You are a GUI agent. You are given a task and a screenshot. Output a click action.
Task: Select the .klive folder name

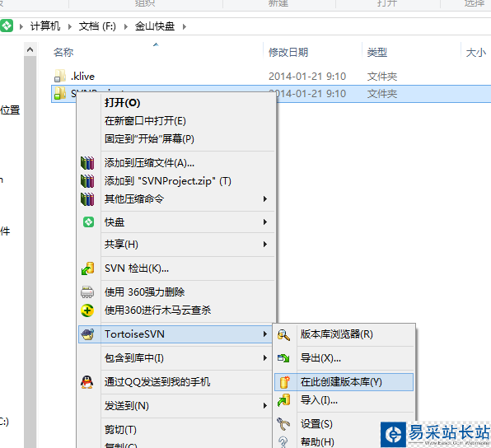tap(82, 76)
